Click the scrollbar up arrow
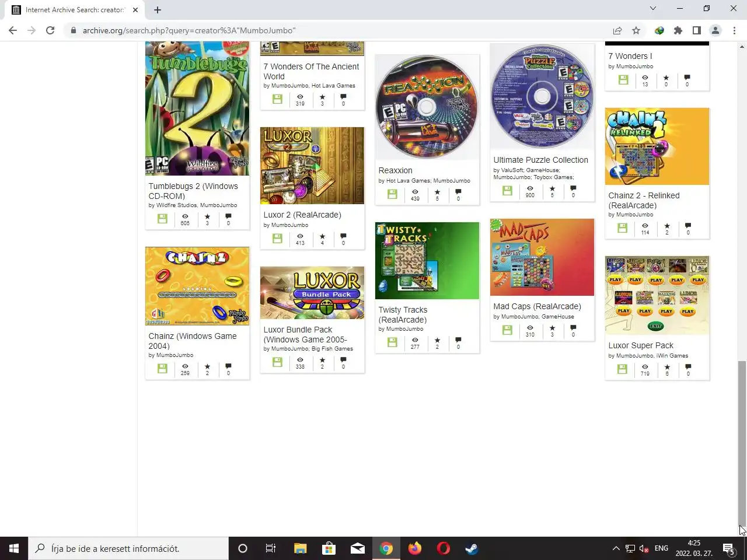Image resolution: width=747 pixels, height=560 pixels. [x=742, y=46]
